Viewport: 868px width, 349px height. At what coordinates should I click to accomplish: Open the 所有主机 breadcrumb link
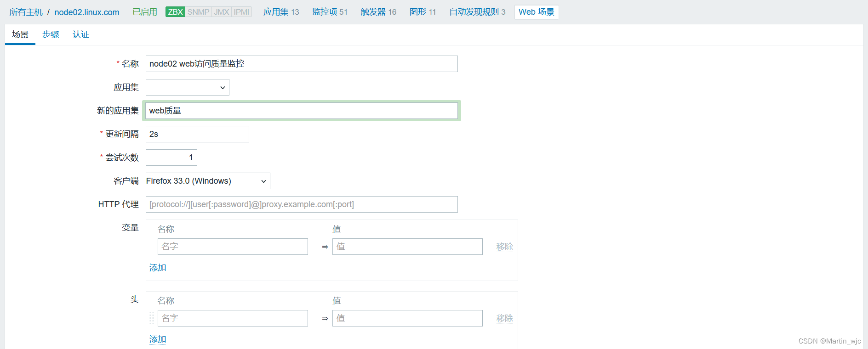26,12
